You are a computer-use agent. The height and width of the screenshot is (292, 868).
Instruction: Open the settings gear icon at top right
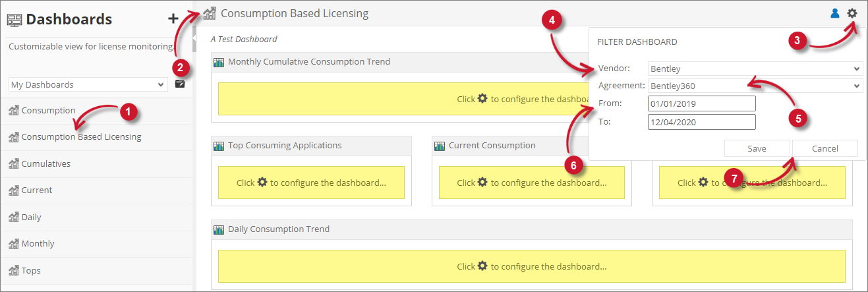pyautogui.click(x=852, y=13)
